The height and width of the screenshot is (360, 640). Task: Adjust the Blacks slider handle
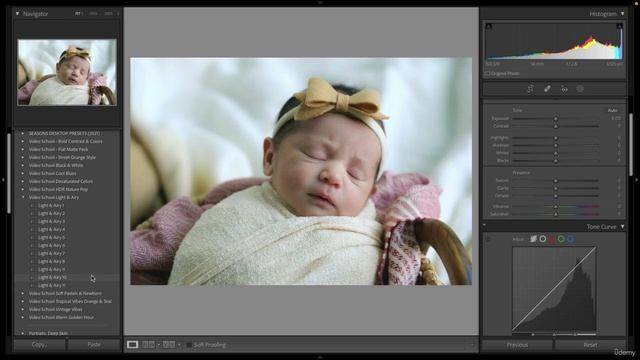[x=556, y=160]
